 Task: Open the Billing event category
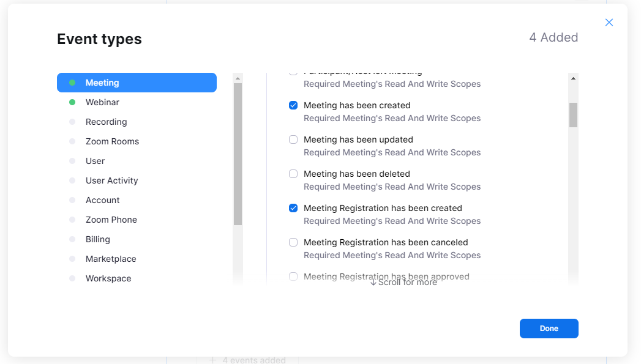click(x=97, y=239)
